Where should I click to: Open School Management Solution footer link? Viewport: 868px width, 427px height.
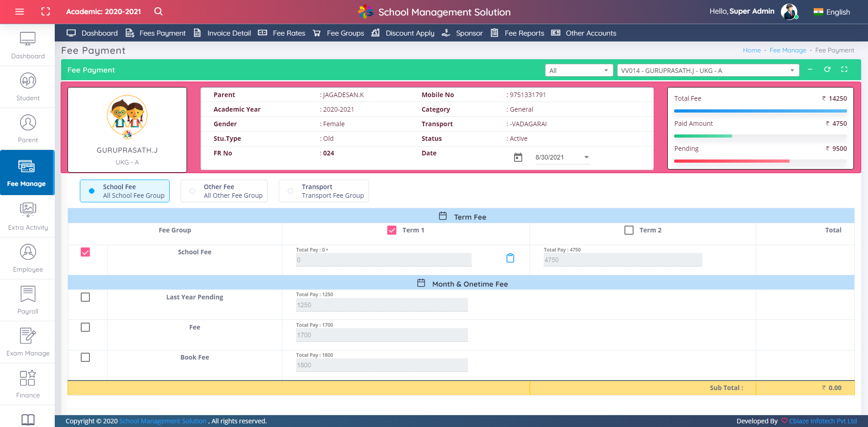(163, 421)
